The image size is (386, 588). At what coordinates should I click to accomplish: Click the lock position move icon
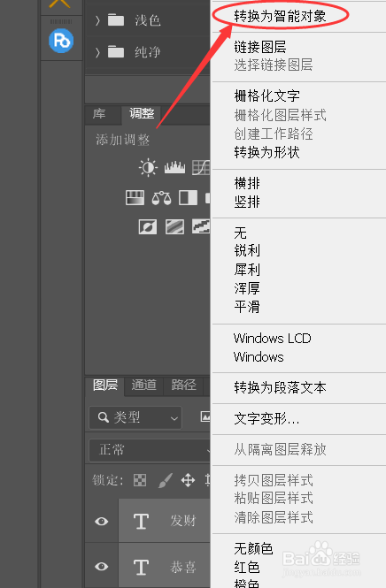click(x=188, y=480)
